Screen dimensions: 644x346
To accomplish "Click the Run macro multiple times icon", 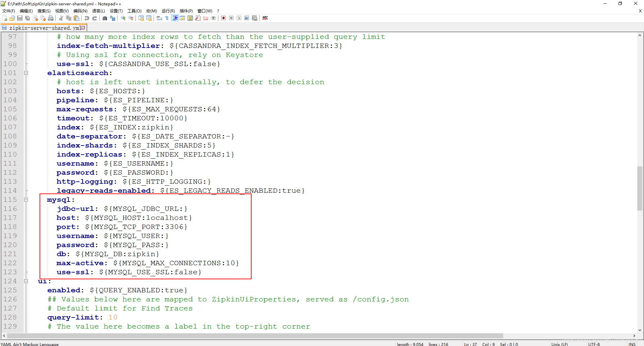I will tap(247, 18).
